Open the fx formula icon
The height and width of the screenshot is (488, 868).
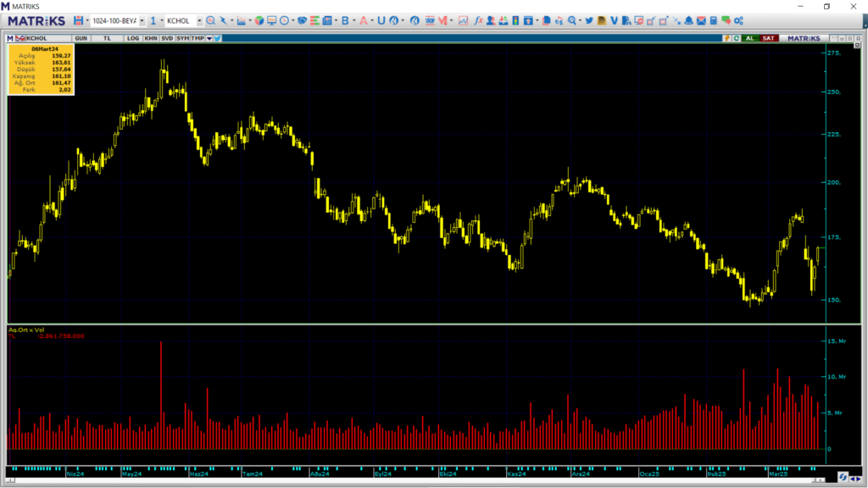coord(478,20)
